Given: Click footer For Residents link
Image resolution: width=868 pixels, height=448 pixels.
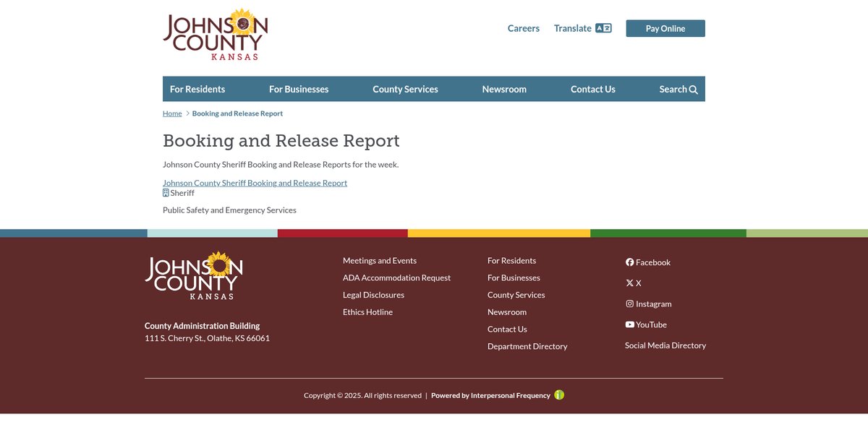Looking at the screenshot, I should 512,261.
